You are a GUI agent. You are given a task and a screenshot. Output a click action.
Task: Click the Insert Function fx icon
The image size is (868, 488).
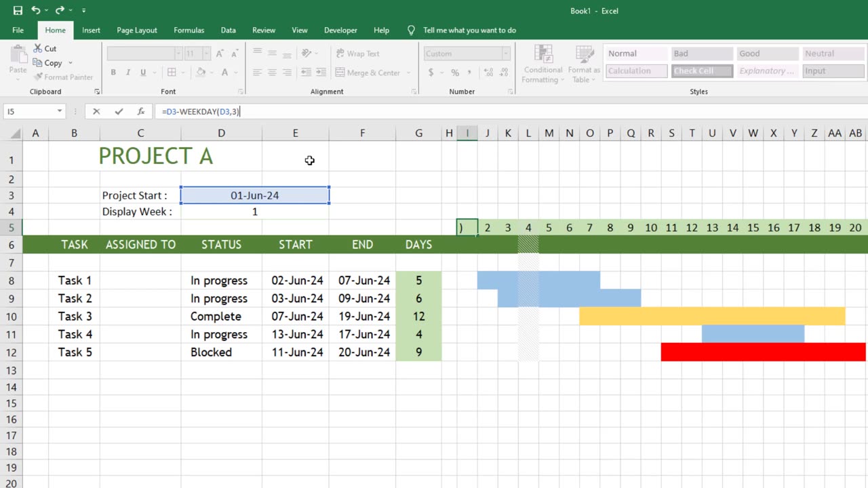click(140, 112)
